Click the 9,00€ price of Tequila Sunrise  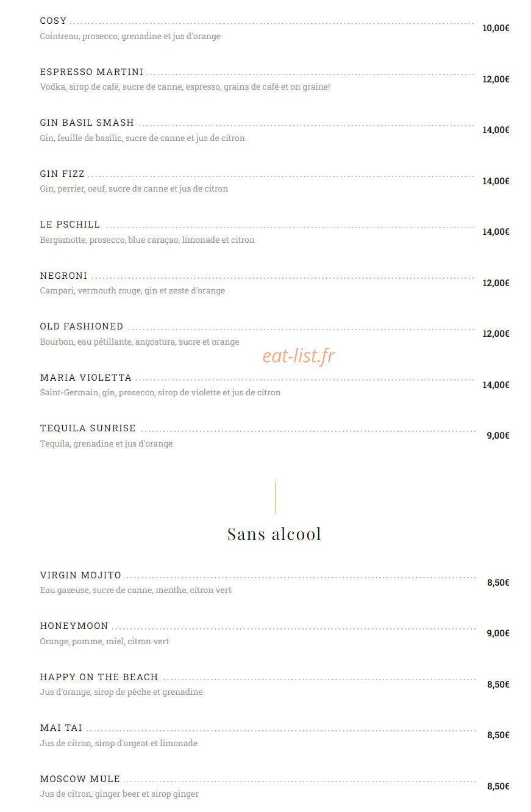pos(498,436)
